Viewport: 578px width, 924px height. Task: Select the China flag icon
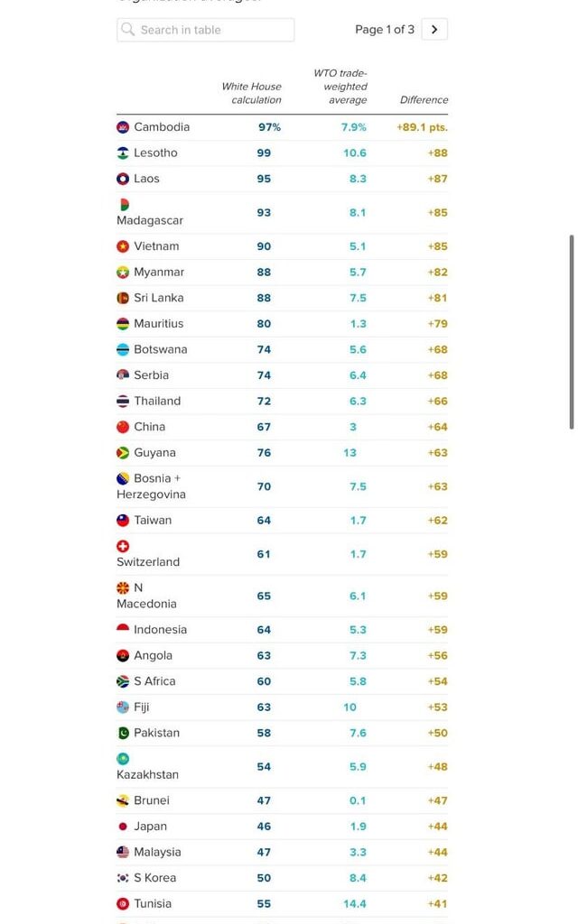(123, 427)
